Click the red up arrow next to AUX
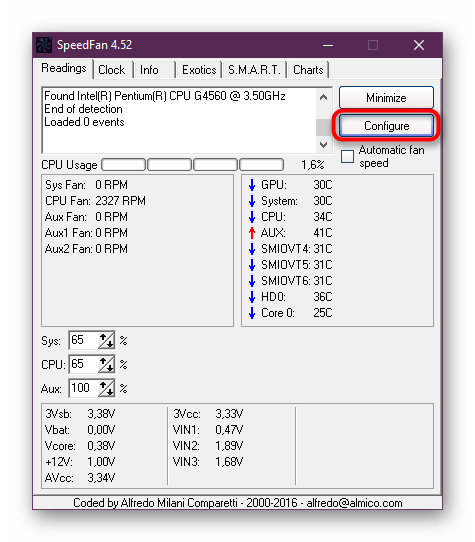The height and width of the screenshot is (542, 475). [x=252, y=233]
